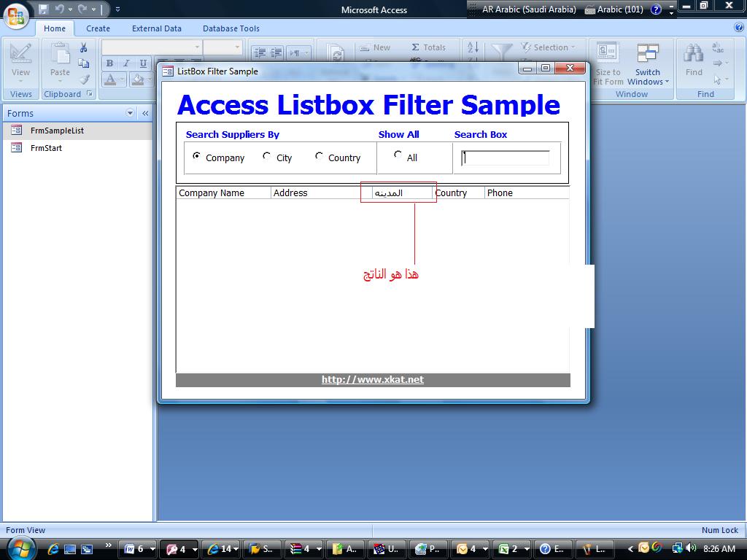The height and width of the screenshot is (560, 747).
Task: Click the AR Arabic (Saudi Arabia) language indicator
Action: (528, 9)
